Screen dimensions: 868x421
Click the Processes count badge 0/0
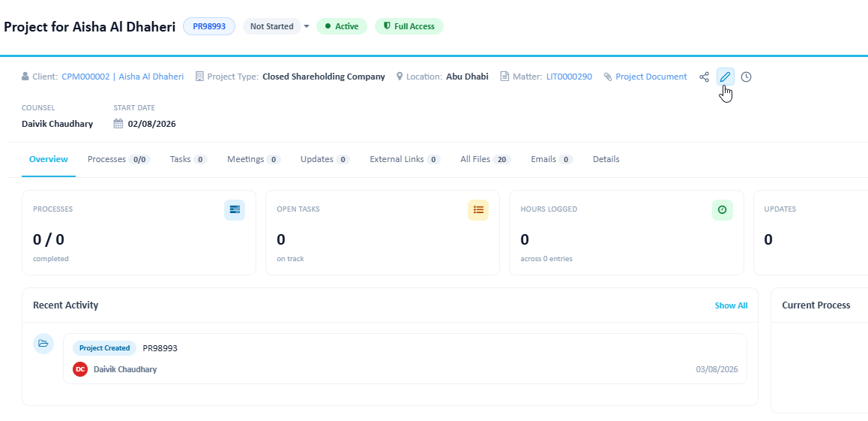tap(139, 160)
